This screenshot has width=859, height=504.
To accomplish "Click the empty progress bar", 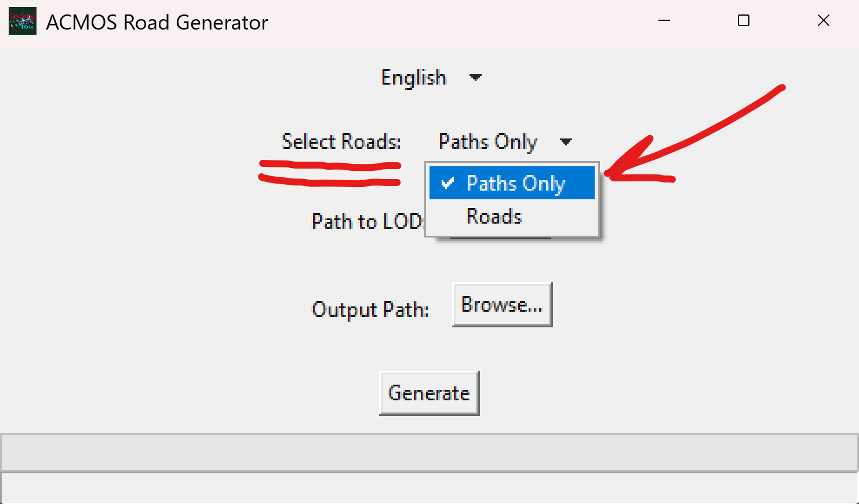I will [429, 452].
